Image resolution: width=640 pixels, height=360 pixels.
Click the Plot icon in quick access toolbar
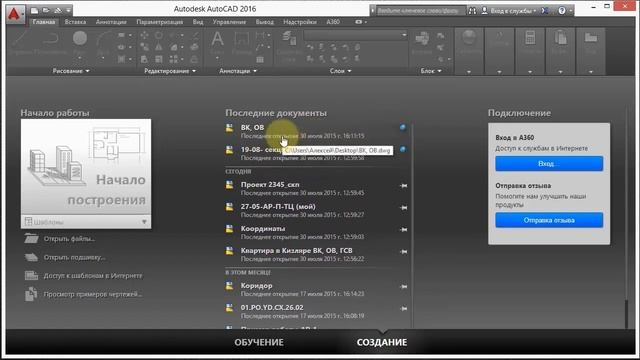(x=58, y=10)
